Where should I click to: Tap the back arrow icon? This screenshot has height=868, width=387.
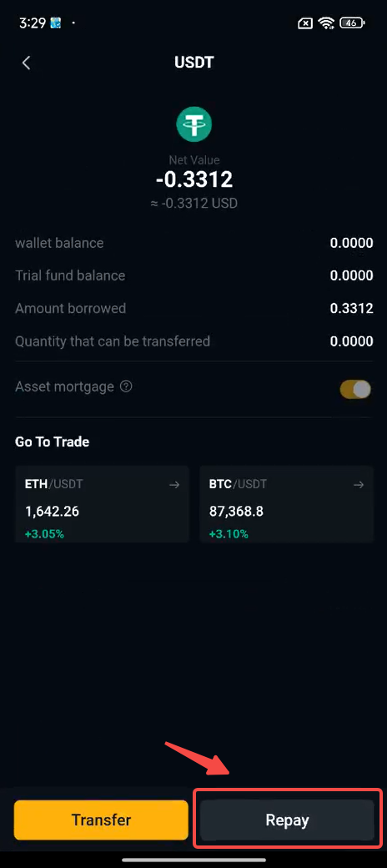click(x=26, y=63)
